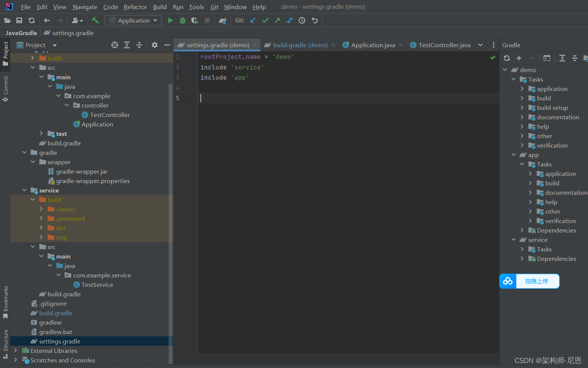Expand External Libraries node
This screenshot has width=588, height=368.
(x=15, y=350)
